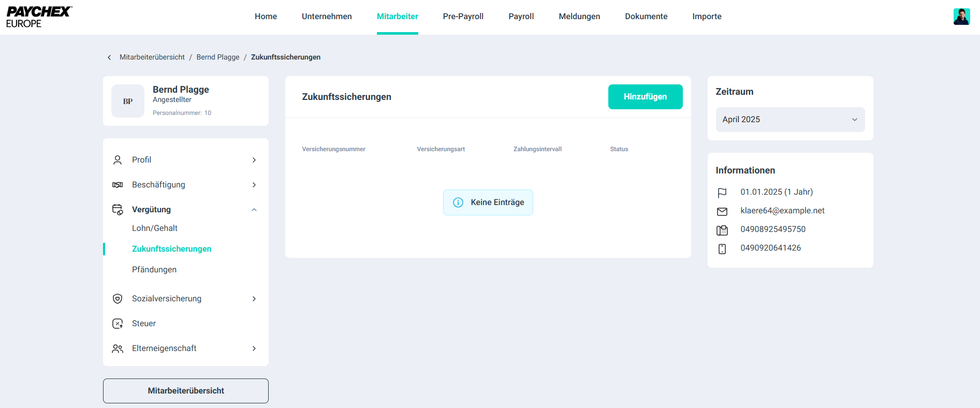Screen dimensions: 980x408
Task: Click the user avatar in top-right corner
Action: 961,17
